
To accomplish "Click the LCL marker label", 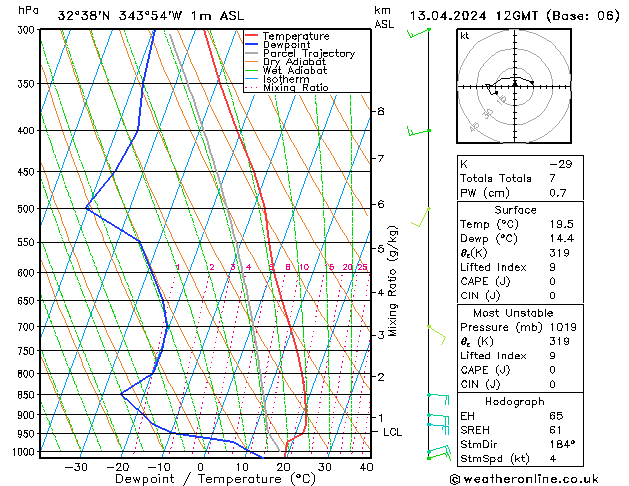I will (x=392, y=432).
